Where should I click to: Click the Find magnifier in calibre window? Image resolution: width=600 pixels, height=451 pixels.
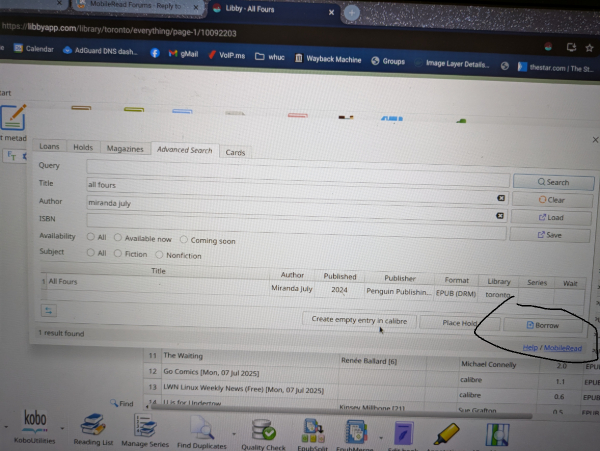pyautogui.click(x=122, y=403)
